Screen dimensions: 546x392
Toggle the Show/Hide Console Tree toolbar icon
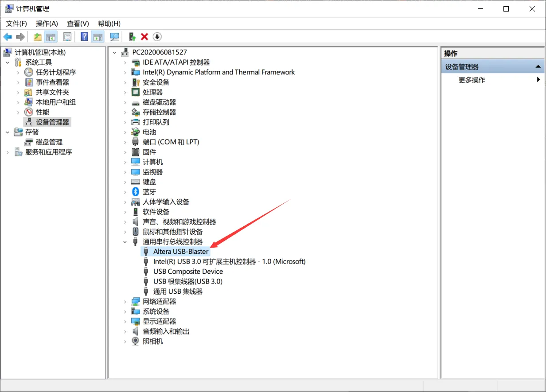pos(51,37)
